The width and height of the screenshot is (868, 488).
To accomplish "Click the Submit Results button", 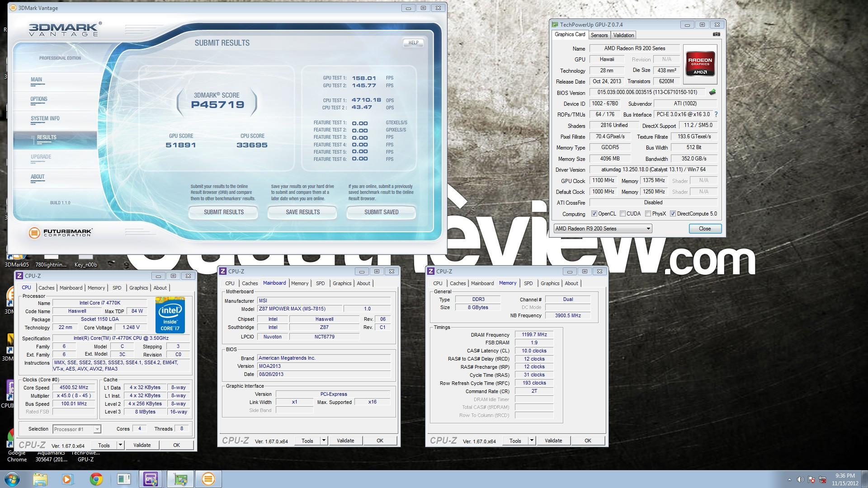I will (223, 212).
